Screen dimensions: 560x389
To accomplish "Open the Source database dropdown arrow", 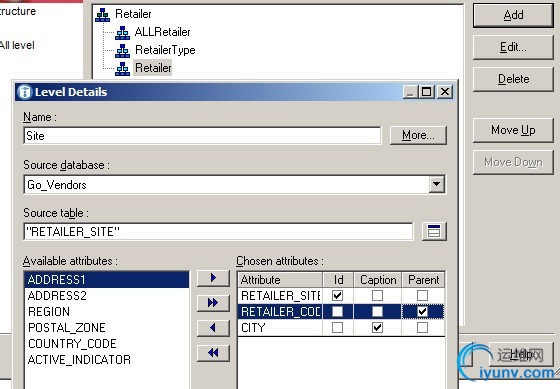I will 436,184.
